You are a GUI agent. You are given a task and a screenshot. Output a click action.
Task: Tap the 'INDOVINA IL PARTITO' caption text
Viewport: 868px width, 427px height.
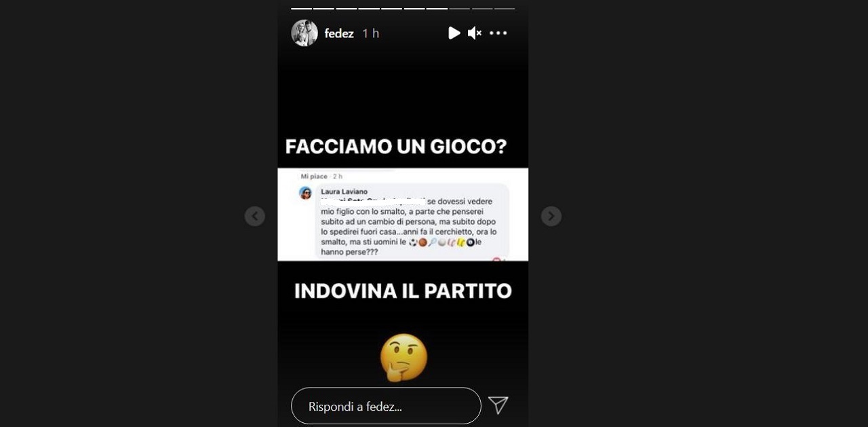pyautogui.click(x=403, y=291)
